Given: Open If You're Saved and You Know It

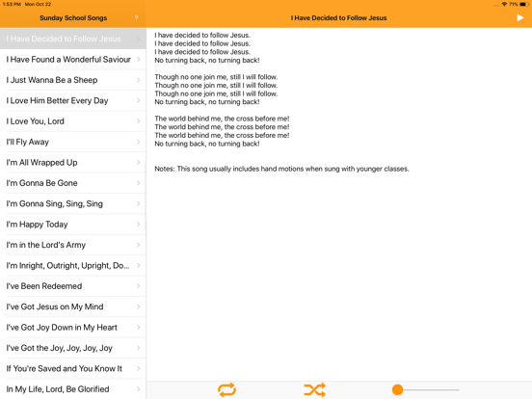Looking at the screenshot, I should [x=73, y=368].
